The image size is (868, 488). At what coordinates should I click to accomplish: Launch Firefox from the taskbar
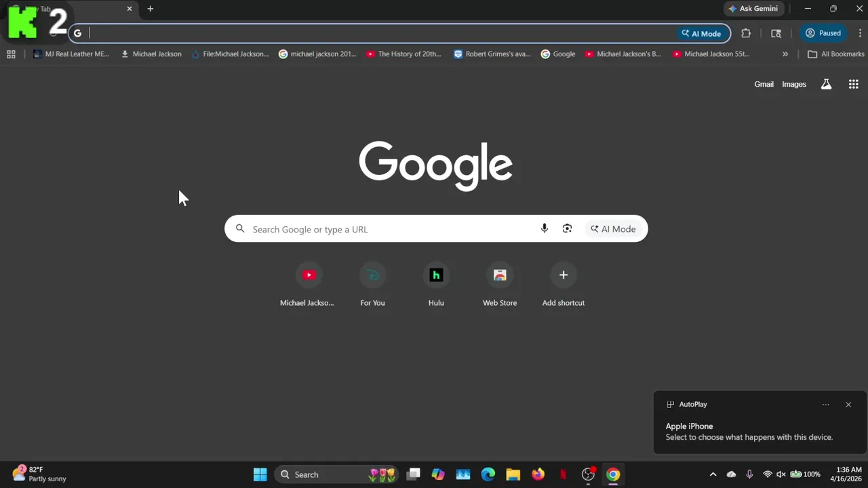click(x=538, y=474)
